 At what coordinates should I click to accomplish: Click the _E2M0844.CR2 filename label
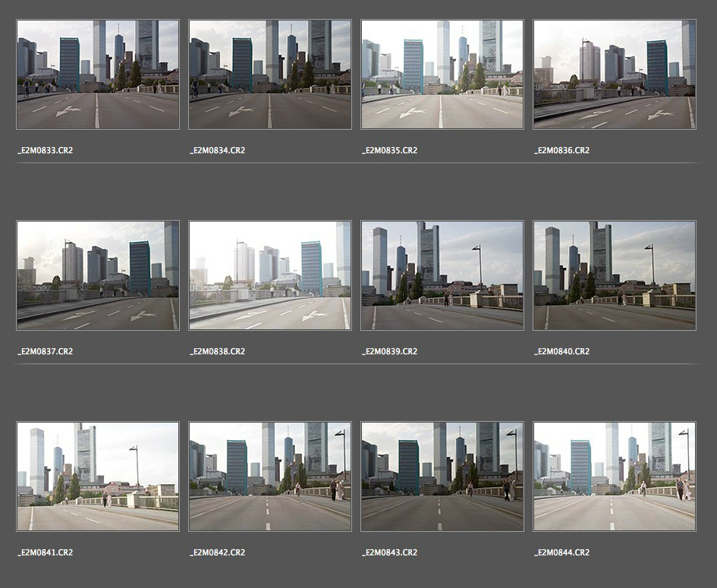tap(561, 552)
